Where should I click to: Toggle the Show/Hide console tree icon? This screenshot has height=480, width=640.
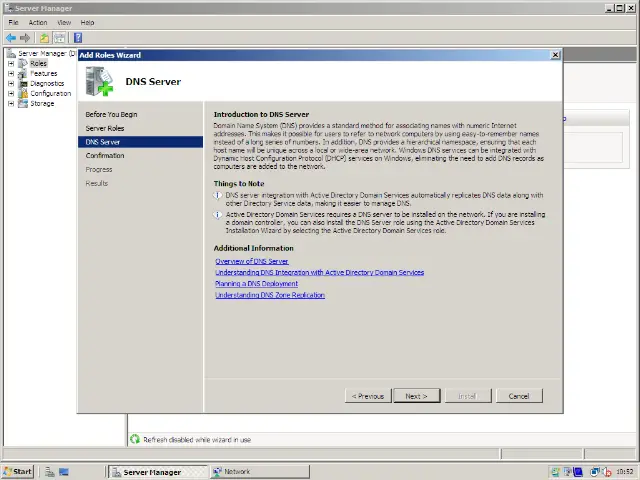pyautogui.click(x=60, y=38)
